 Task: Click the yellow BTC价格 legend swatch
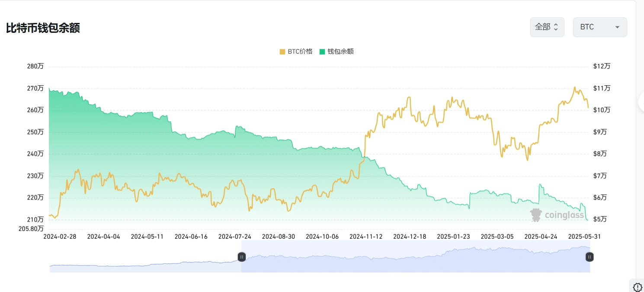282,51
